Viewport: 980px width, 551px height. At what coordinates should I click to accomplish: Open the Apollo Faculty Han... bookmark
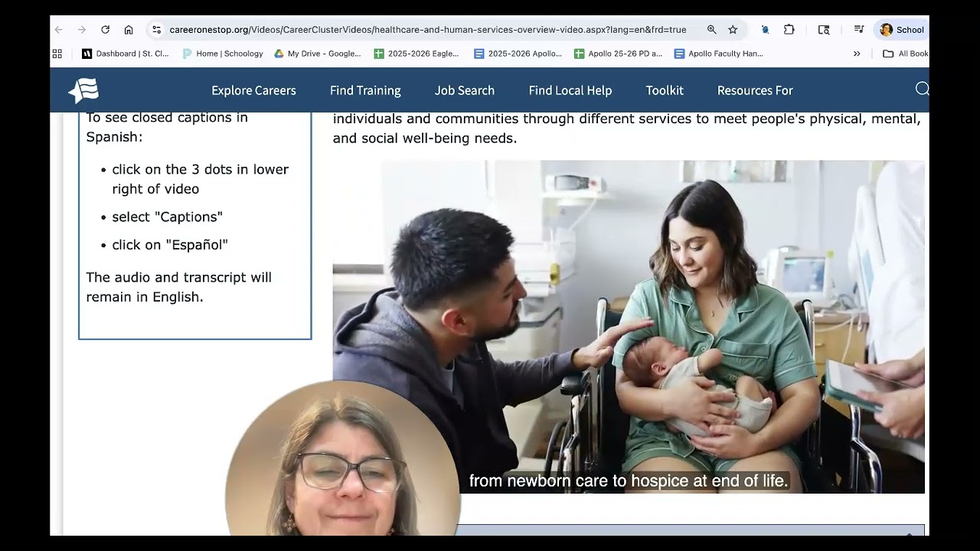tap(718, 54)
